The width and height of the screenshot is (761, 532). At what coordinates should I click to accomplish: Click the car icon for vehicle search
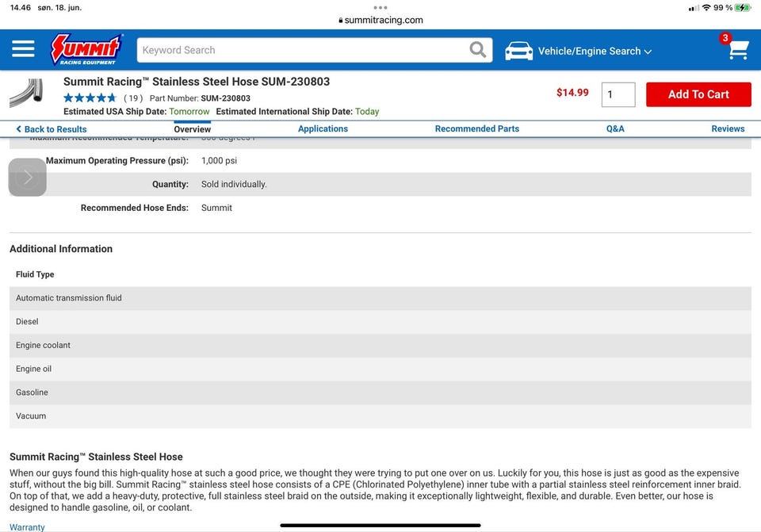tap(518, 51)
